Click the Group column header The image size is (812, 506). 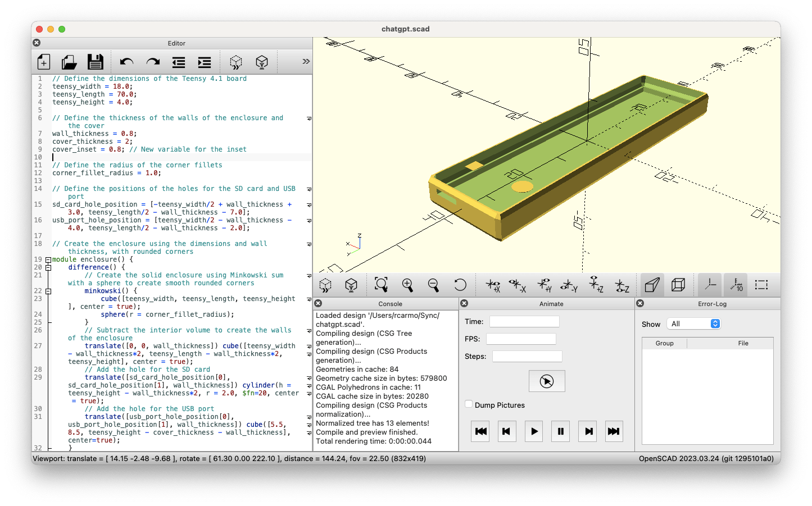664,343
